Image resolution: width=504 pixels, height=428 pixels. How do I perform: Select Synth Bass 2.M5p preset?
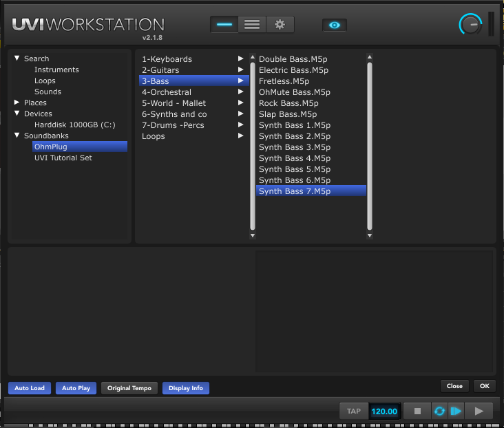tap(311, 136)
